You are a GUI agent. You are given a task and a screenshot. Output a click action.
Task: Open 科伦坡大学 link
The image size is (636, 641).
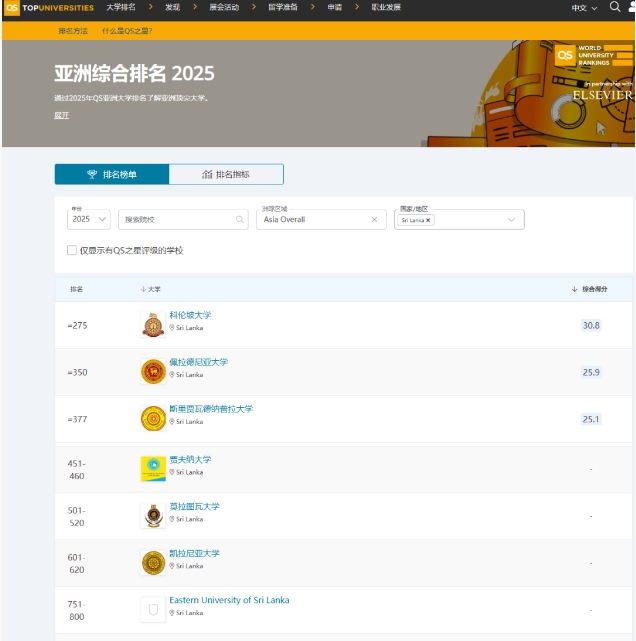pos(190,315)
